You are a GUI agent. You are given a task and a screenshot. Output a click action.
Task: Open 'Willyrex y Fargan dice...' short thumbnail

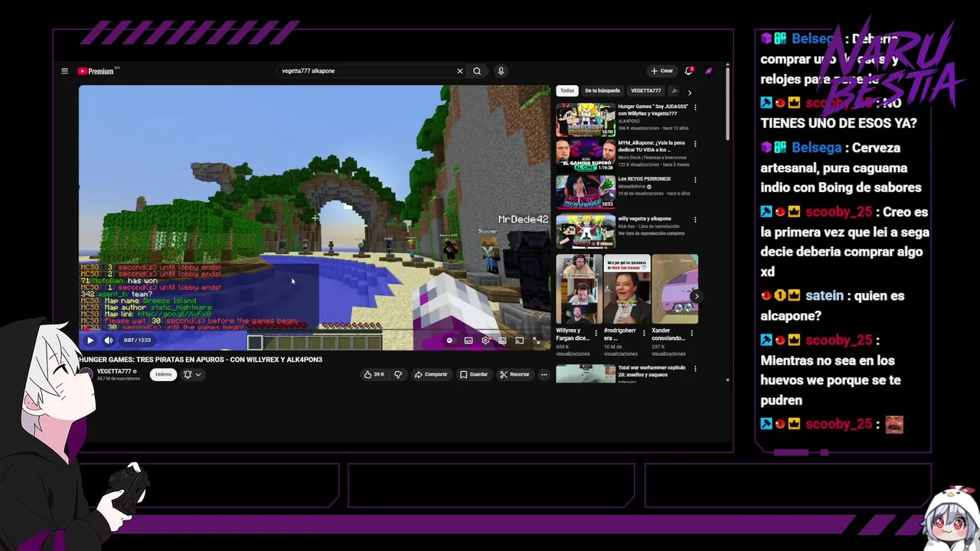(579, 289)
